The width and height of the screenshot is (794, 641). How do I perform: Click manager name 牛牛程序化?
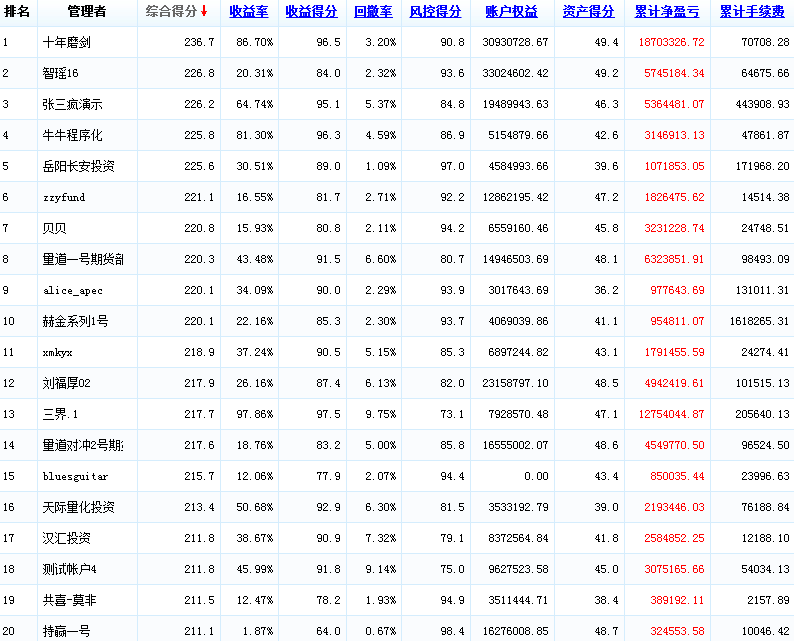[x=73, y=136]
